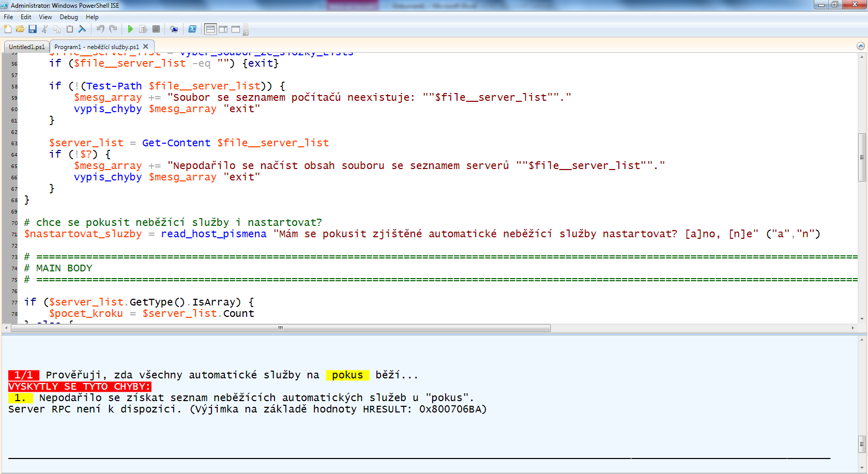Click 'VYSKYTLY SE TYTO CHYBY:' error header
Screen dimensions: 868x474
(80, 386)
